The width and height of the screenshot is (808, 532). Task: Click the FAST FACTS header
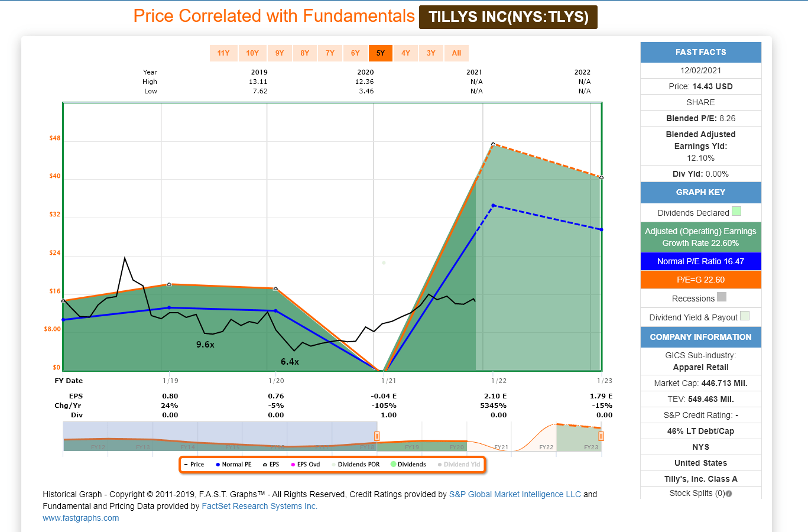click(x=701, y=52)
